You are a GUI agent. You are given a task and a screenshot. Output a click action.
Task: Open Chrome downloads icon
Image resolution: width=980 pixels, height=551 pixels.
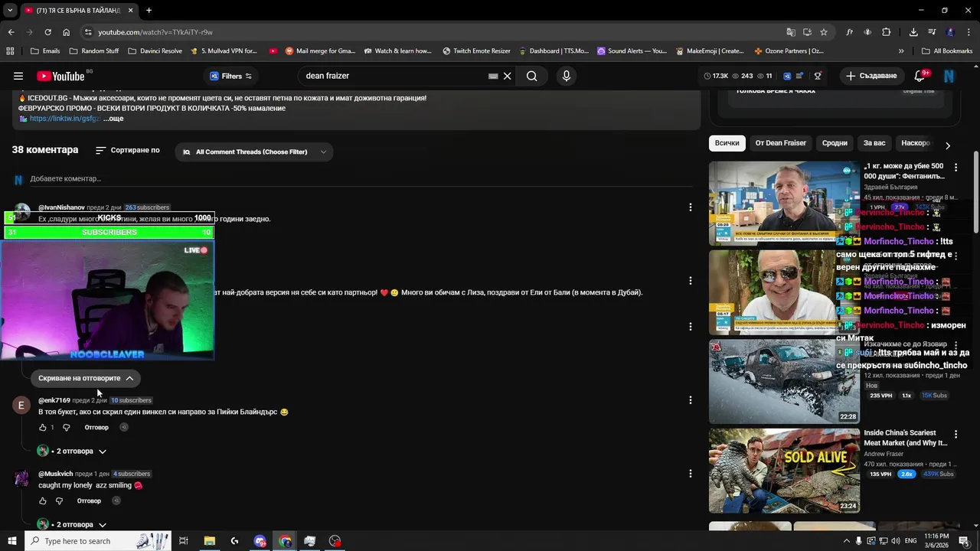[x=913, y=32]
